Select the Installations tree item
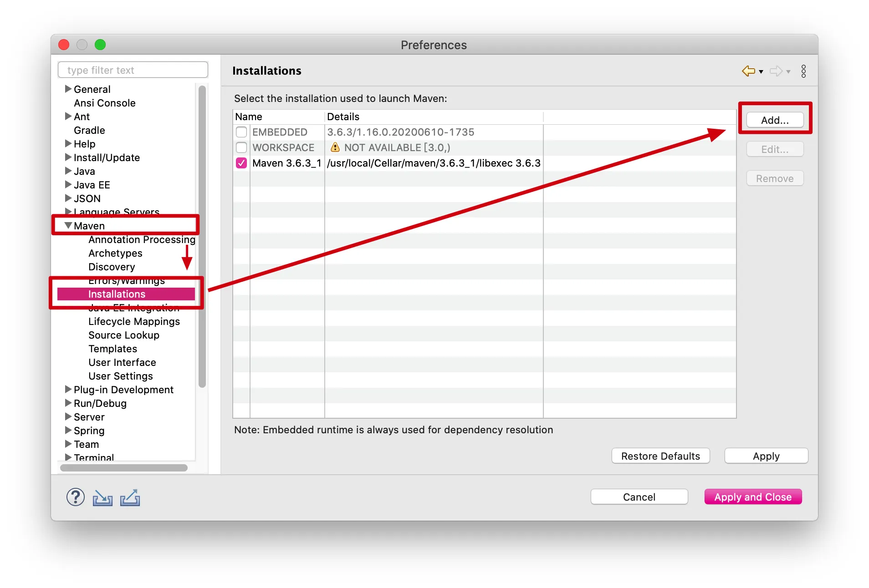The width and height of the screenshot is (869, 588). pos(126,294)
